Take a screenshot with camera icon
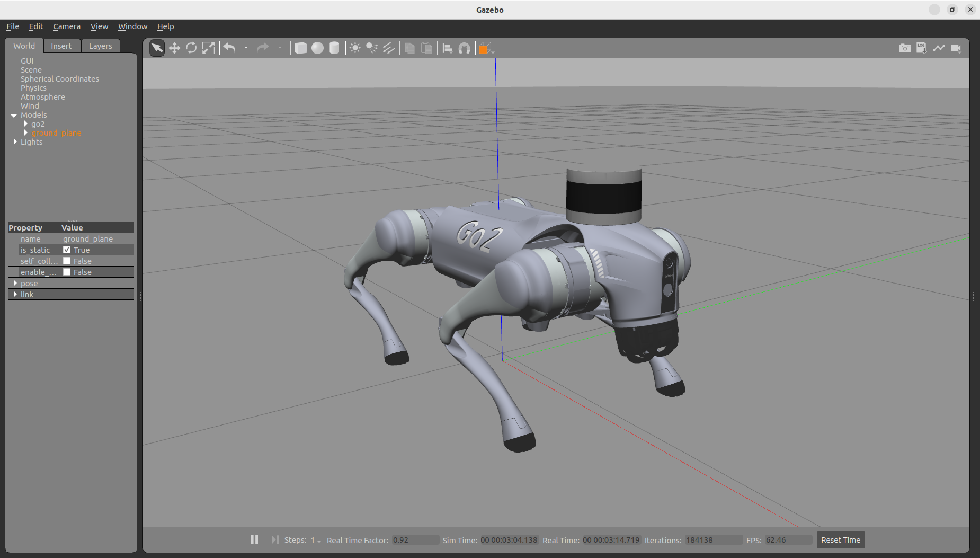This screenshot has width=980, height=558. tap(905, 48)
